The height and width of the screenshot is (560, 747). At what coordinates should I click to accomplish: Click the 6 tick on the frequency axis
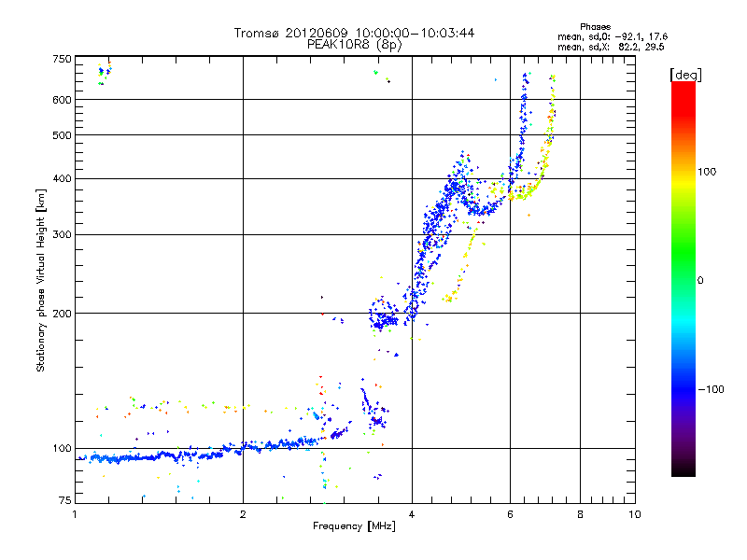[510, 514]
